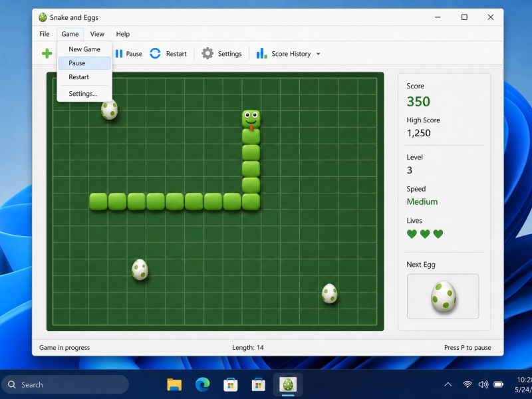532x399 pixels.
Task: Click the Press P to pause hint
Action: pos(467,347)
